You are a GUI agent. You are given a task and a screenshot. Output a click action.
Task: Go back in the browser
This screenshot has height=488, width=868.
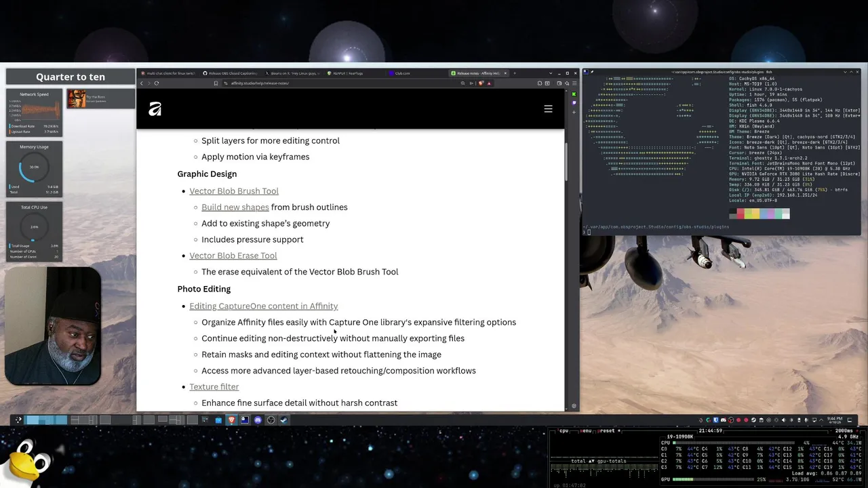tap(142, 83)
